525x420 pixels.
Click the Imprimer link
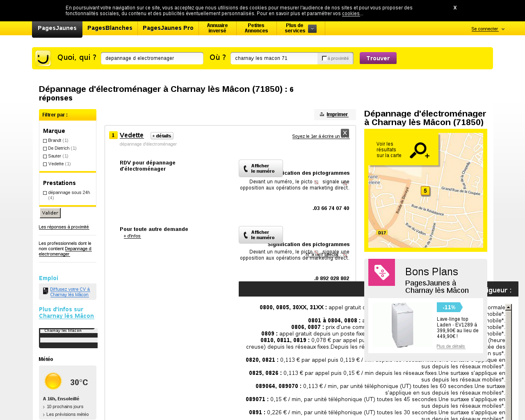338,114
